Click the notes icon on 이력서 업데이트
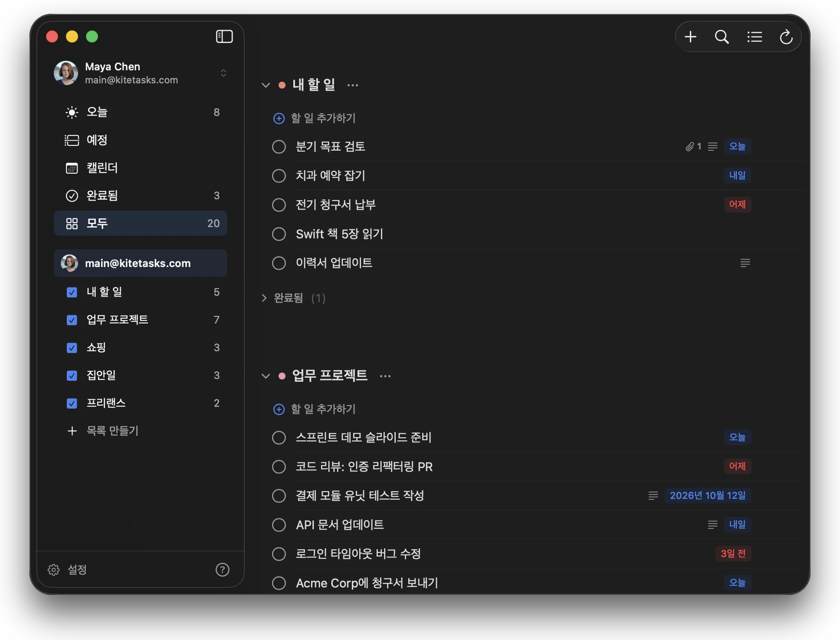 pyautogui.click(x=745, y=263)
